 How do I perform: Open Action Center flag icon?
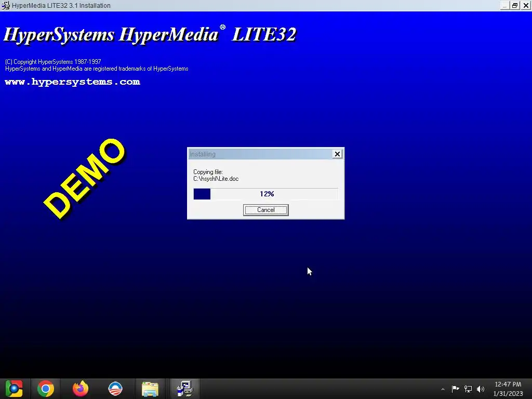(x=455, y=389)
